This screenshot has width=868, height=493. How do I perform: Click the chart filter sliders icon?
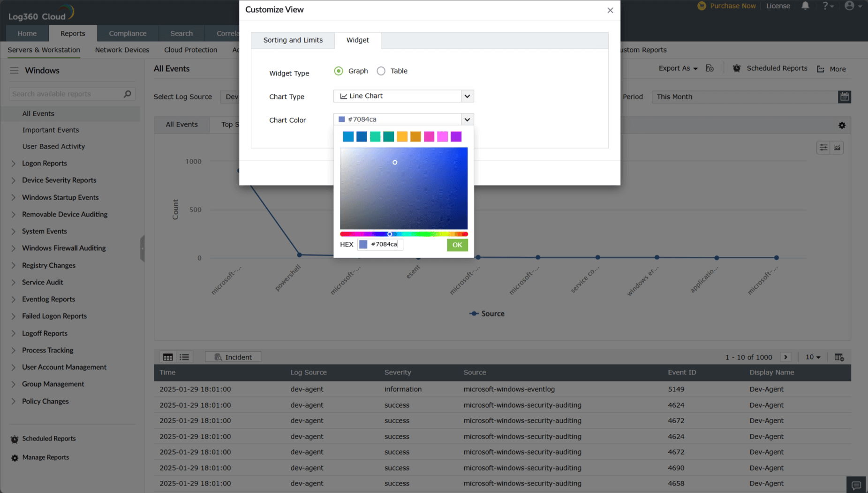823,147
